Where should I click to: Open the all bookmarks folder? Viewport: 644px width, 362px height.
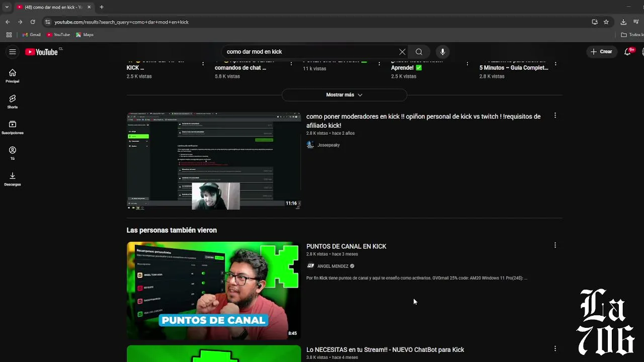[632, 35]
